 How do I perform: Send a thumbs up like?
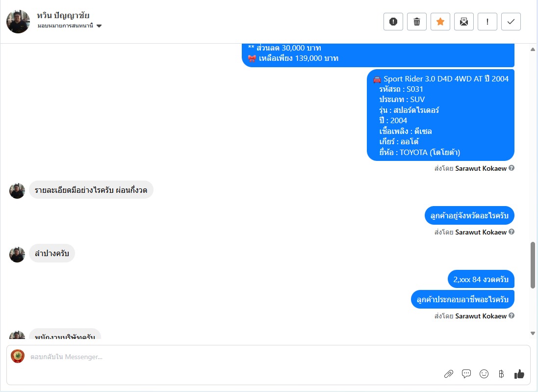[519, 374]
